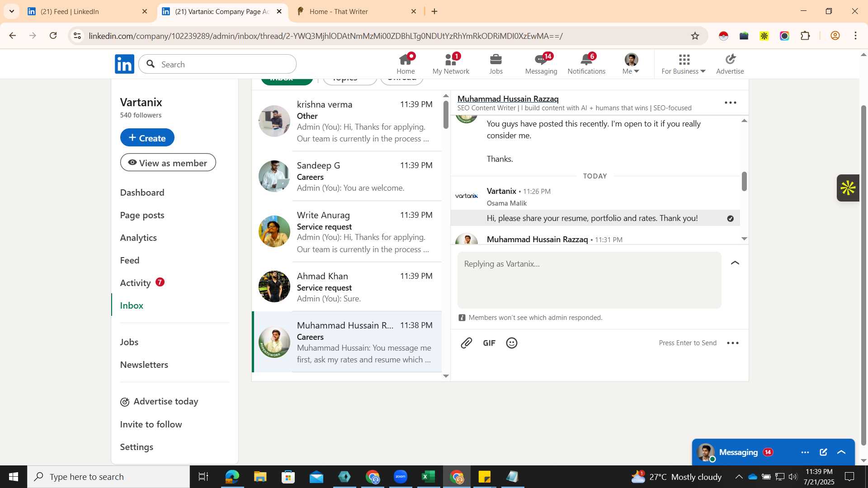Image resolution: width=868 pixels, height=488 pixels.
Task: Click page vertical scrollbar thumb
Action: 863,276
